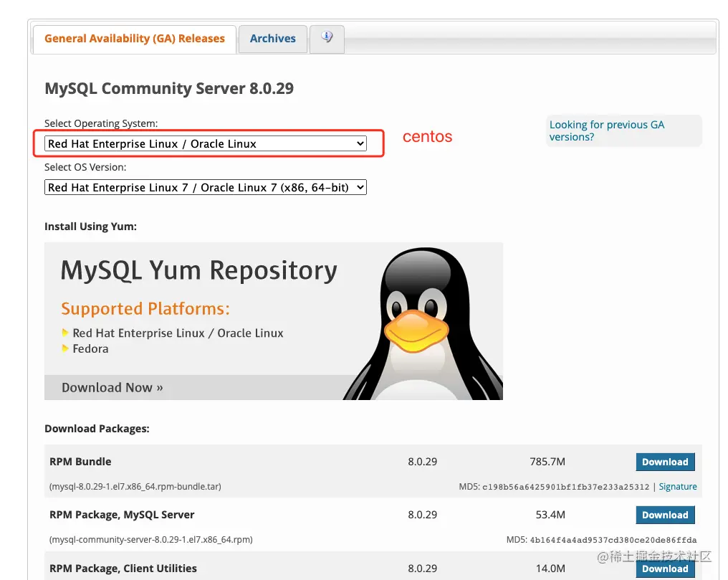
Task: Click the 14.0M size value
Action: [550, 569]
